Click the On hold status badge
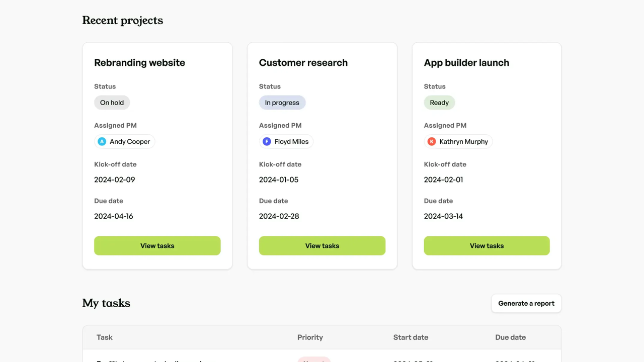The height and width of the screenshot is (362, 644). (112, 103)
